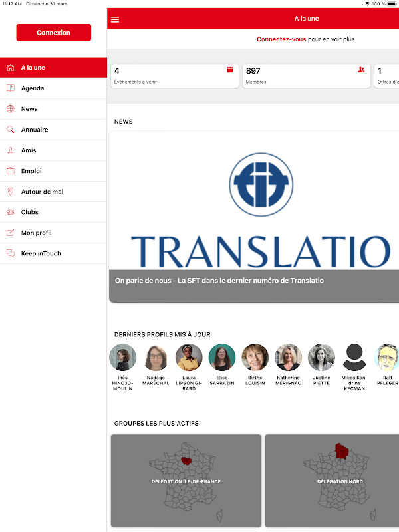Tap the battery indicator

tap(392, 4)
